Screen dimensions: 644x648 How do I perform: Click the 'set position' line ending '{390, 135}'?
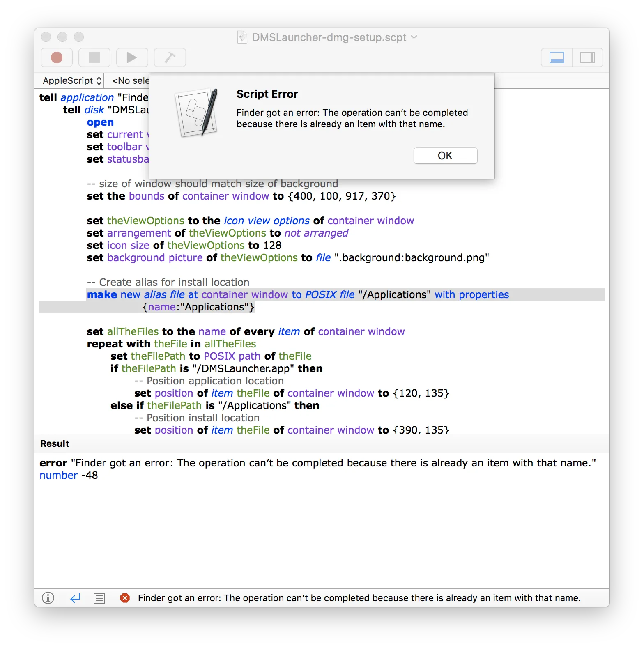[292, 430]
